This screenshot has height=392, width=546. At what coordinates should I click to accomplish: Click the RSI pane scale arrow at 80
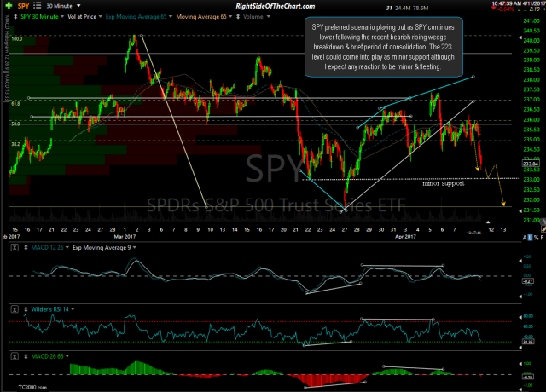coord(520,317)
